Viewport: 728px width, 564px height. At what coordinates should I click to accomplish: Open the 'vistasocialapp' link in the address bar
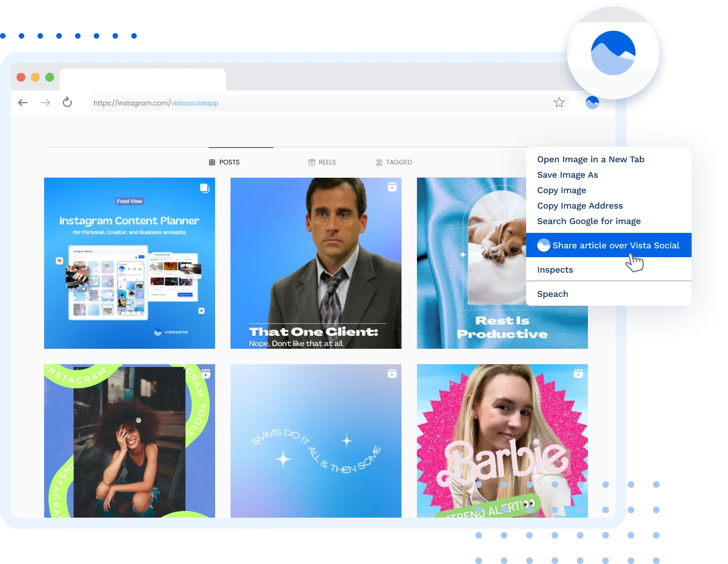tap(195, 103)
